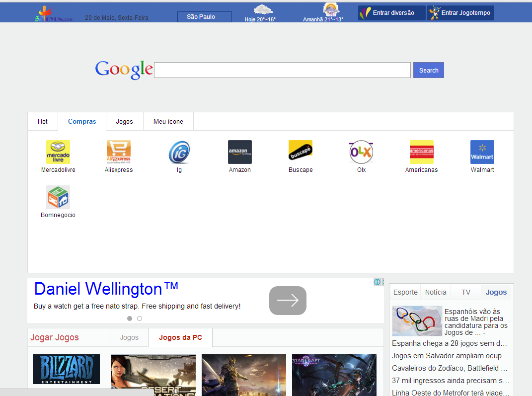The image size is (532, 396).
Task: Click inside the Google search field
Action: pyautogui.click(x=282, y=70)
